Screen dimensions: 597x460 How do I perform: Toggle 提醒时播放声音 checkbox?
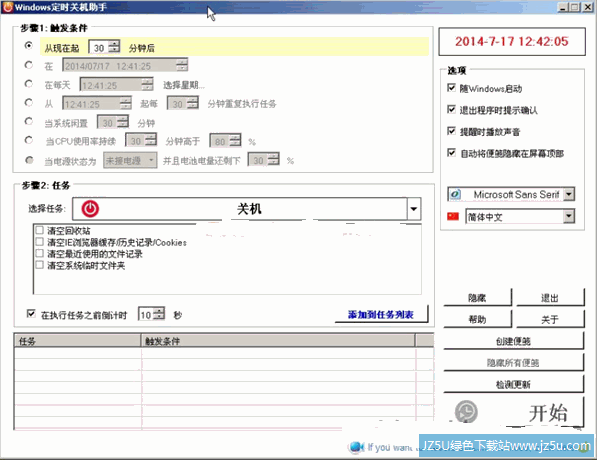pyautogui.click(x=452, y=131)
